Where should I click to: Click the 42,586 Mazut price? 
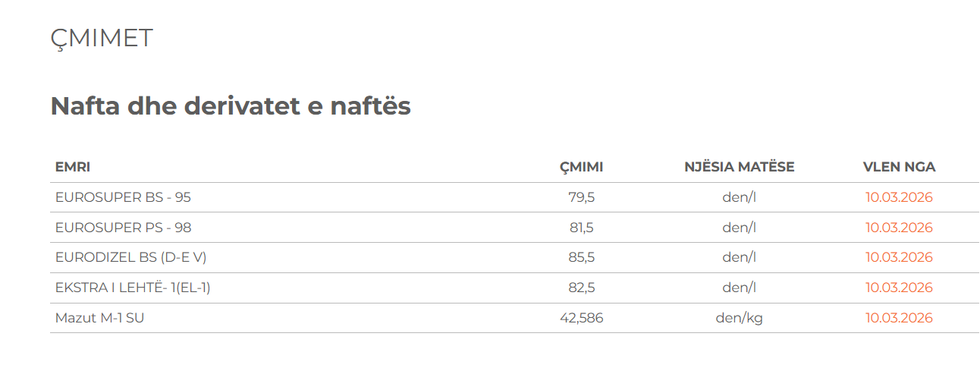click(581, 318)
